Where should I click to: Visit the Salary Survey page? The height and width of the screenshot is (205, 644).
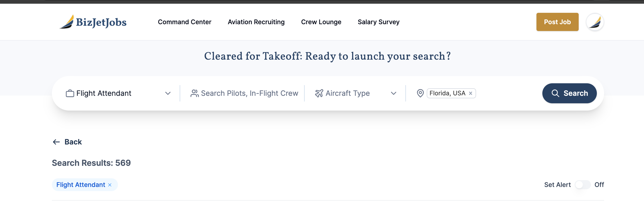[x=379, y=22]
